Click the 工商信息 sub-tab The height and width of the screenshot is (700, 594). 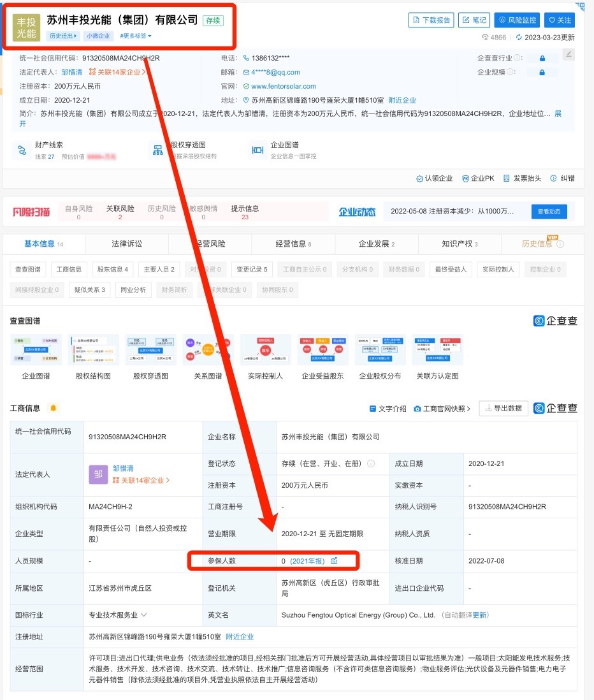pos(69,269)
